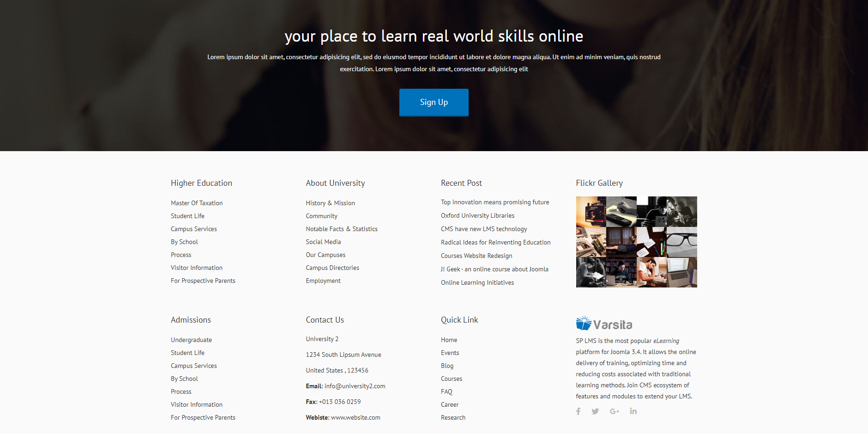
Task: Open the Oxford University Libraries post
Action: pos(477,215)
